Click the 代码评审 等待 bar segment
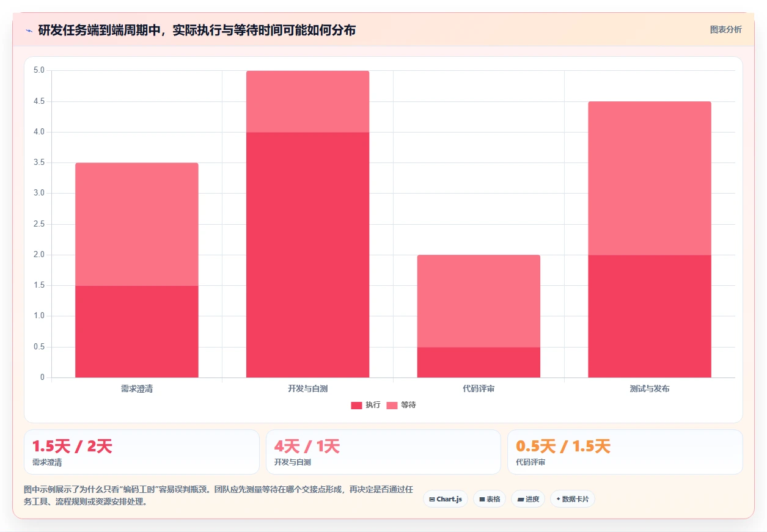Image resolution: width=767 pixels, height=532 pixels. 479,301
